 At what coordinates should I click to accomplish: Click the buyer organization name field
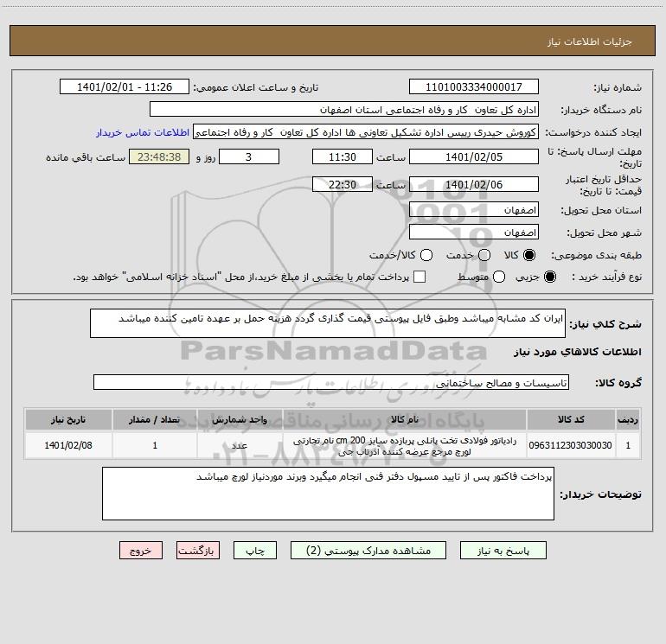tap(344, 110)
